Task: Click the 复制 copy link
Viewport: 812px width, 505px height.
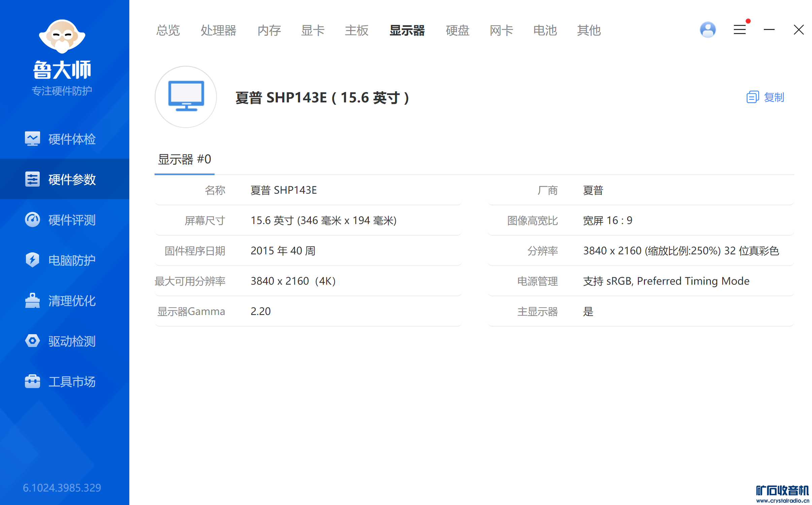Action: 774,97
